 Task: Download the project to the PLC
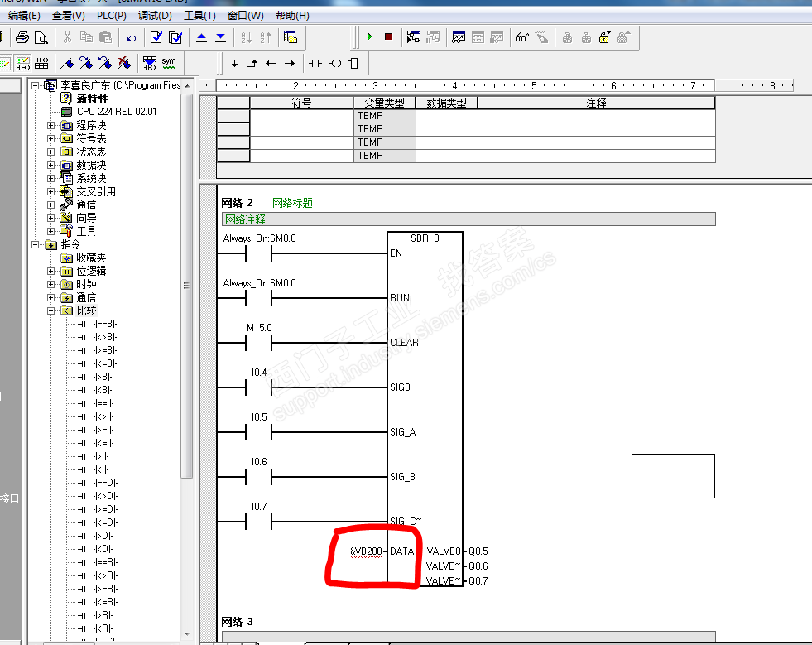pyautogui.click(x=221, y=37)
